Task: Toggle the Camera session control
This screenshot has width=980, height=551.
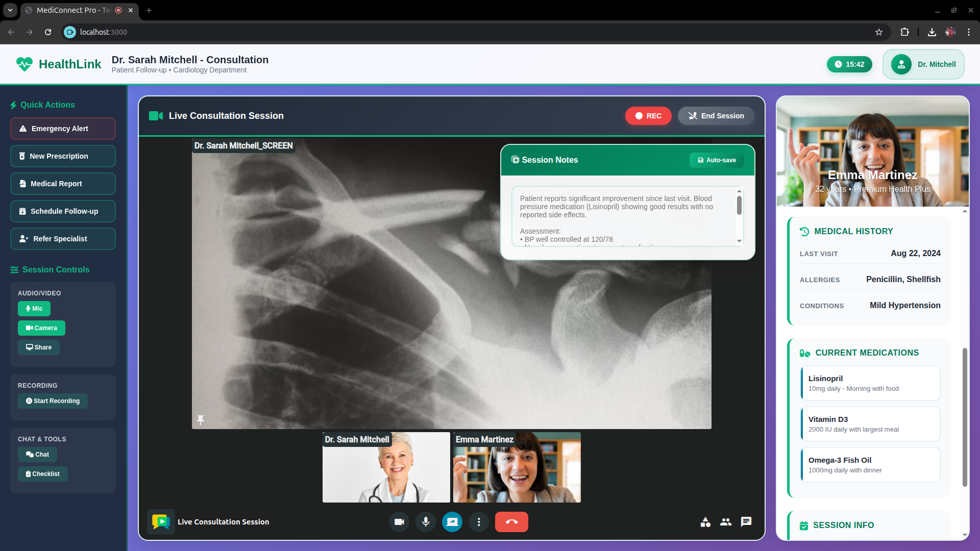Action: point(41,328)
